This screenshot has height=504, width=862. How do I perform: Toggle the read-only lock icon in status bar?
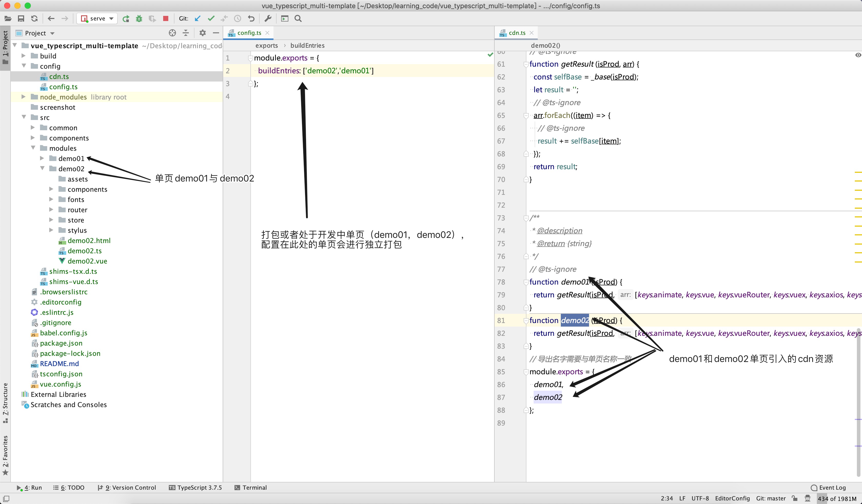pos(795,498)
